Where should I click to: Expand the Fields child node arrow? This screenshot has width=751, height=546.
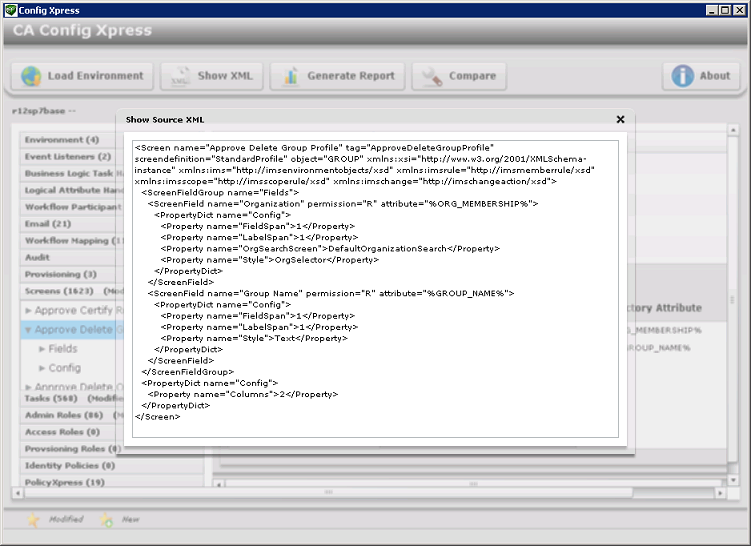click(x=41, y=349)
